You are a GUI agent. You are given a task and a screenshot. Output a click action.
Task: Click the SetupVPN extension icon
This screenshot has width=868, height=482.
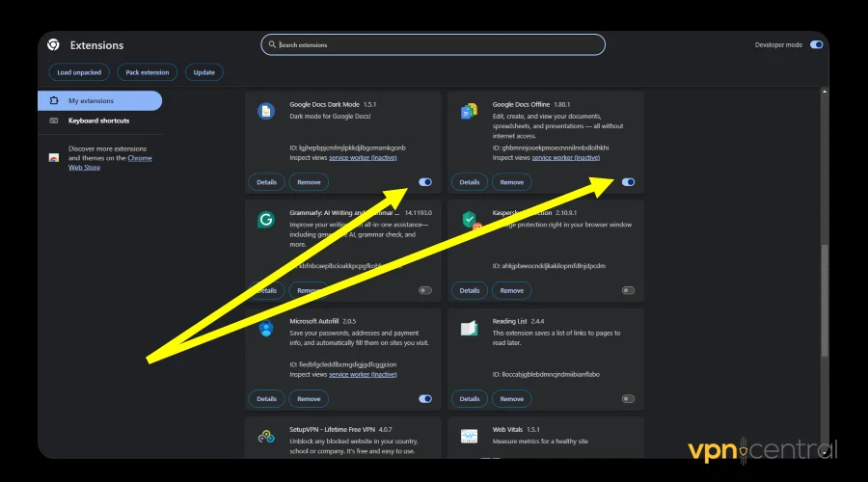266,437
